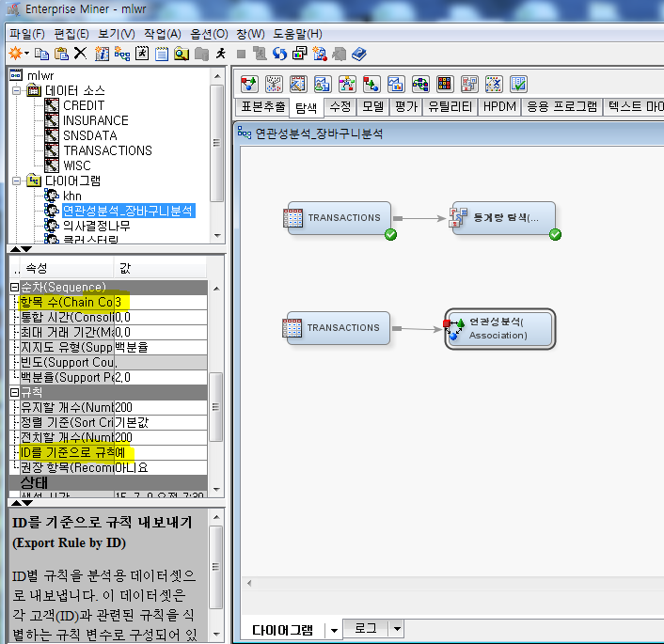Select the Graph Explore node tool icon

point(323,84)
